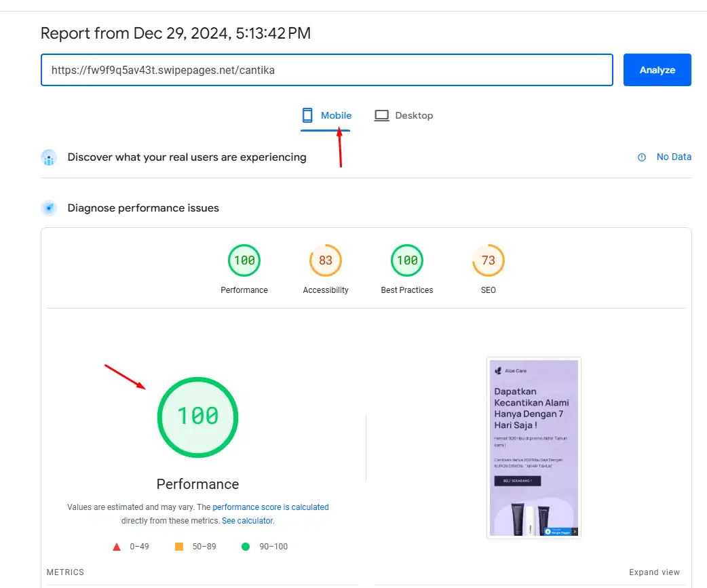This screenshot has width=707, height=588.
Task: Open the Aloe Care page screenshot thumbnail
Action: [534, 448]
